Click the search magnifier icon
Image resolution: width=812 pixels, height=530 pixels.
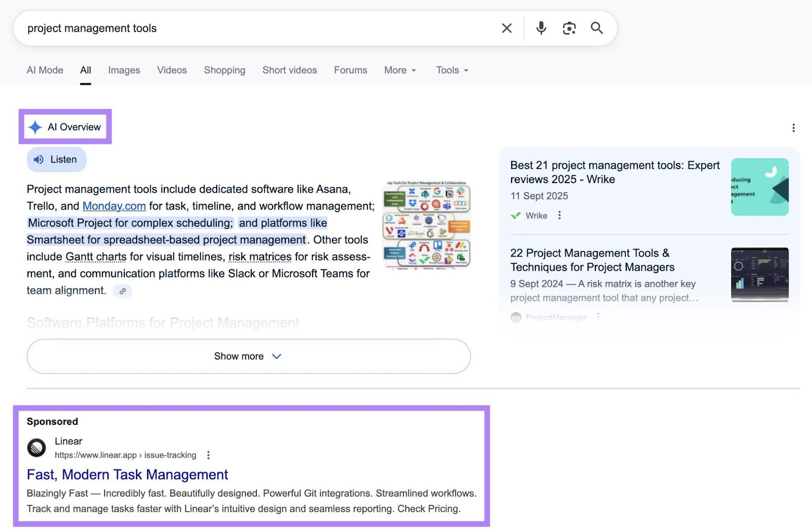pos(596,28)
